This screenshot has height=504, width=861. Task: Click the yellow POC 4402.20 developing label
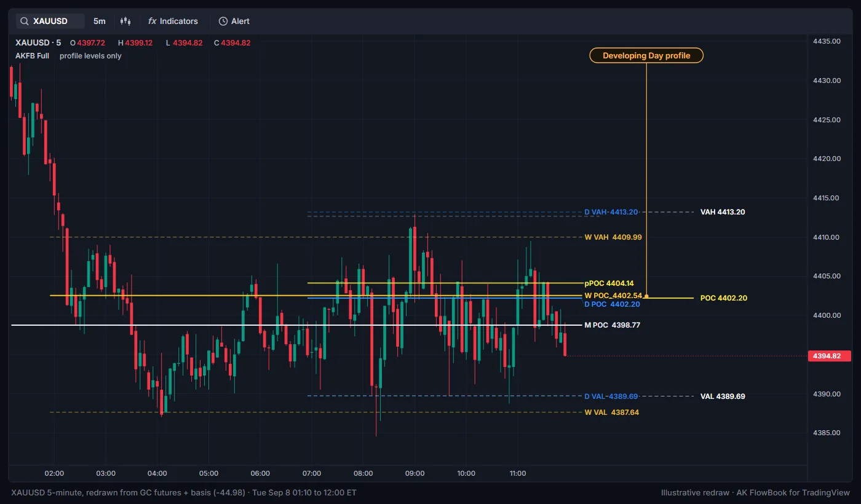[724, 298]
